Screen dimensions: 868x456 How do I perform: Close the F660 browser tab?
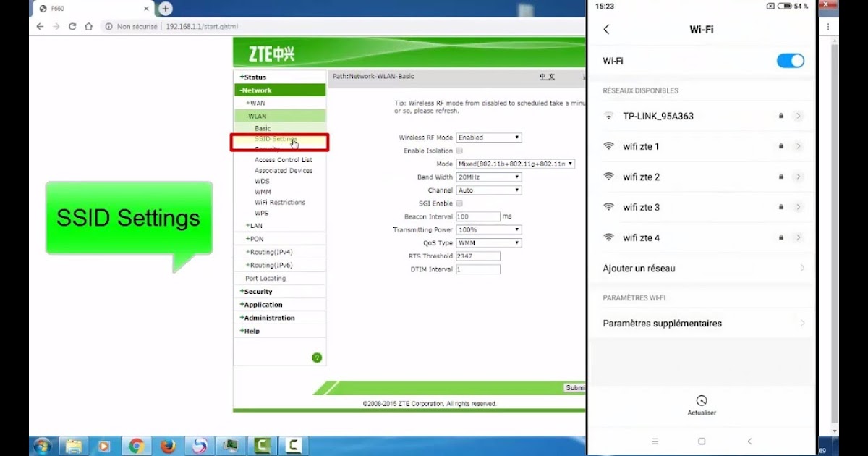click(146, 9)
